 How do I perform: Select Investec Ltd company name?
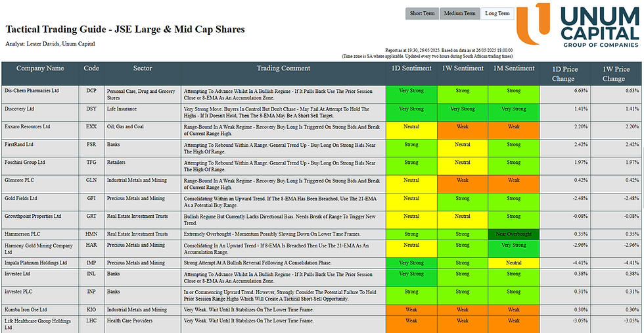pyautogui.click(x=18, y=273)
